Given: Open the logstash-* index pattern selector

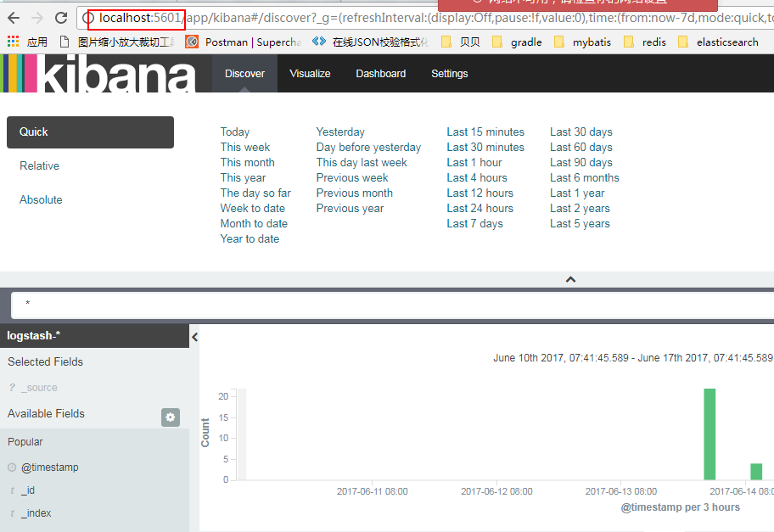Looking at the screenshot, I should [x=94, y=336].
